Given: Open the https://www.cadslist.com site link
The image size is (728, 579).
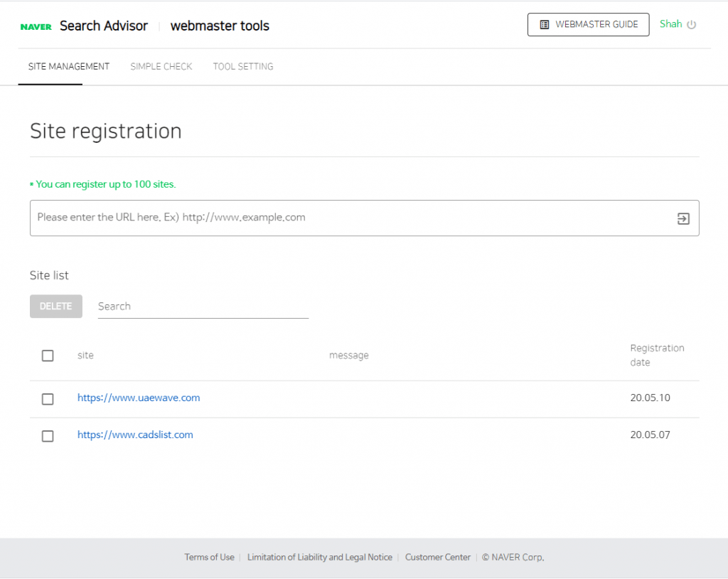Looking at the screenshot, I should pos(135,435).
